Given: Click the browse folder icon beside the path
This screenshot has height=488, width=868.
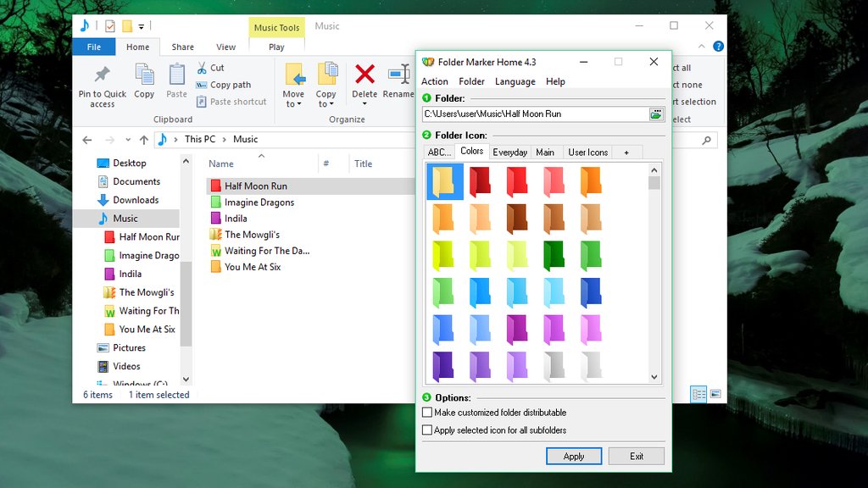Looking at the screenshot, I should tap(656, 114).
